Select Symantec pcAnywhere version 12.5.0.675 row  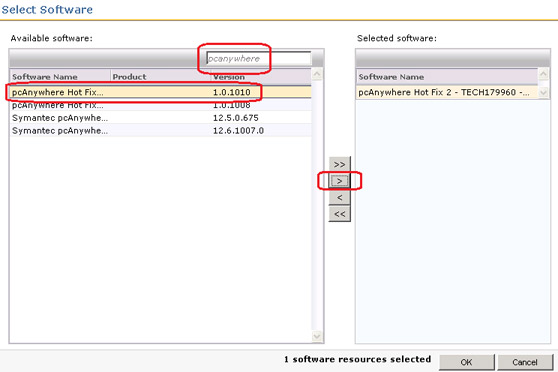(x=160, y=117)
